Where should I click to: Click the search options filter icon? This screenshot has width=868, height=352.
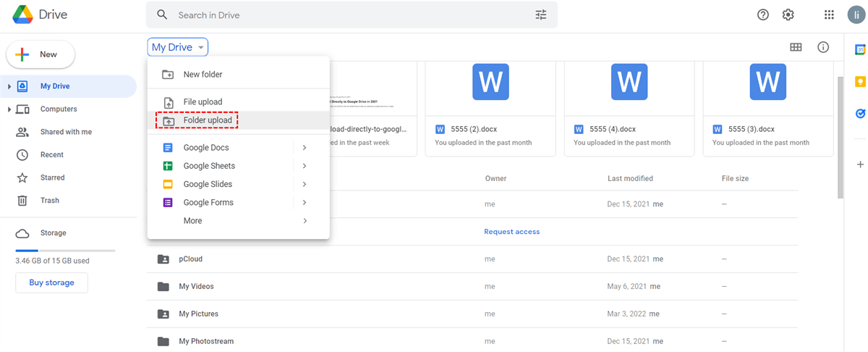click(541, 15)
